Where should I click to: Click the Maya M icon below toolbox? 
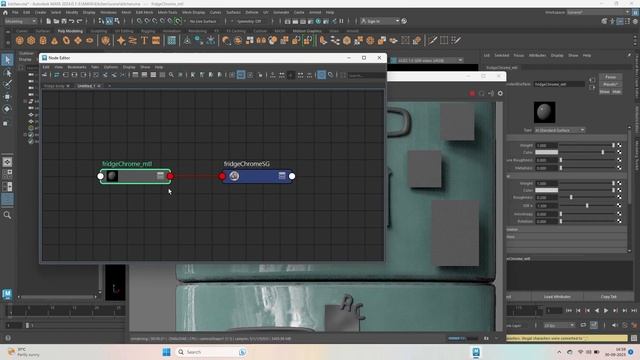[x=7, y=293]
